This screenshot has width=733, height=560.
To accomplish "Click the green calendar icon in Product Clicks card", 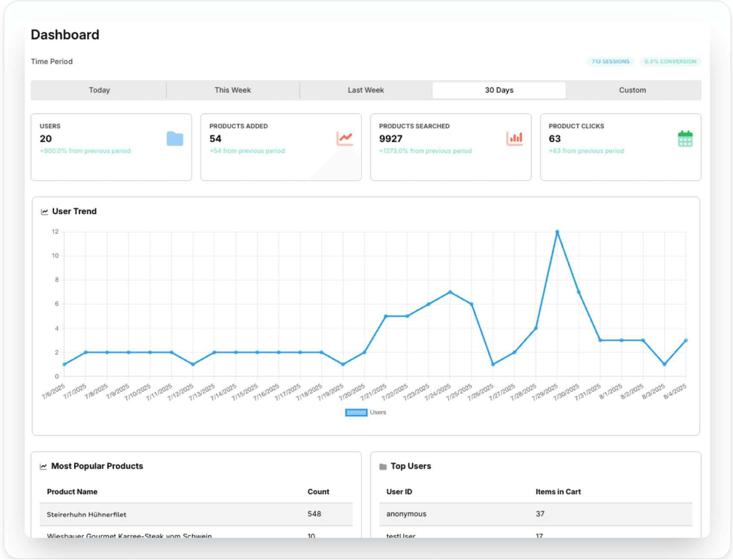I will [x=685, y=139].
